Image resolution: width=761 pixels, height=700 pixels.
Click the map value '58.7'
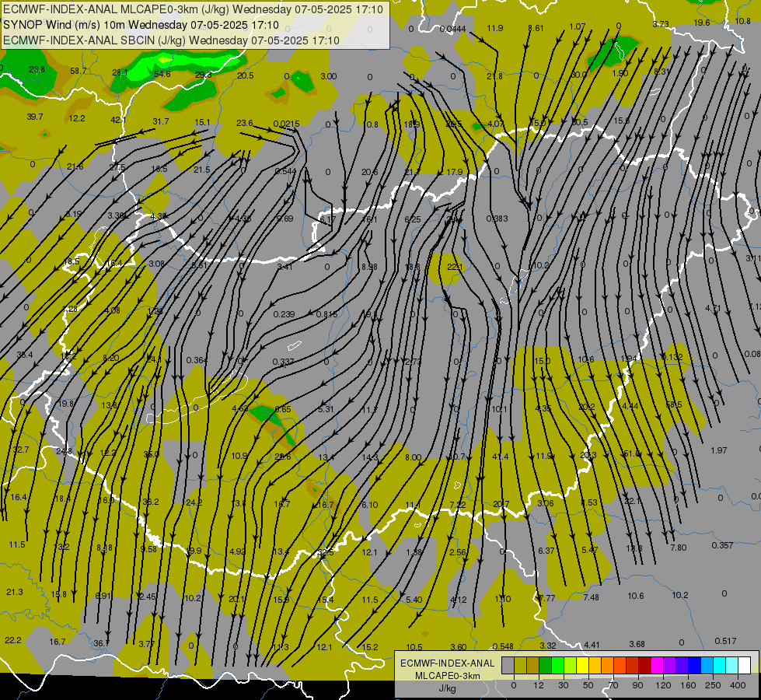point(79,71)
